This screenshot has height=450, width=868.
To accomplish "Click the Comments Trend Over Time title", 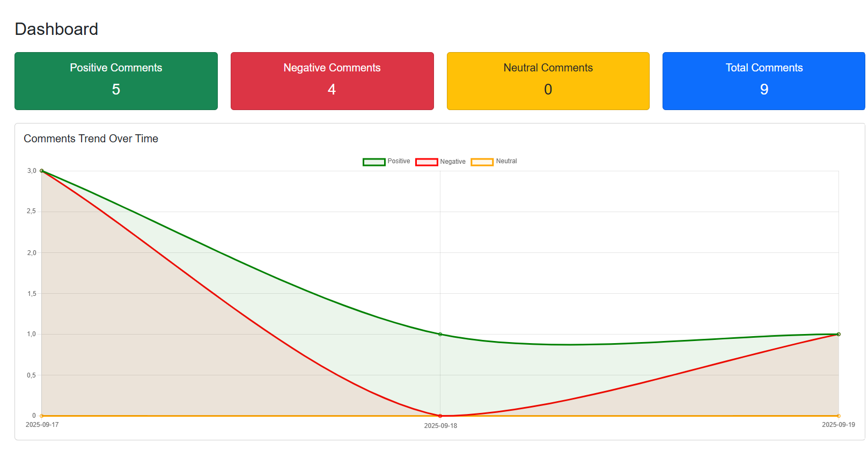I will [x=91, y=139].
